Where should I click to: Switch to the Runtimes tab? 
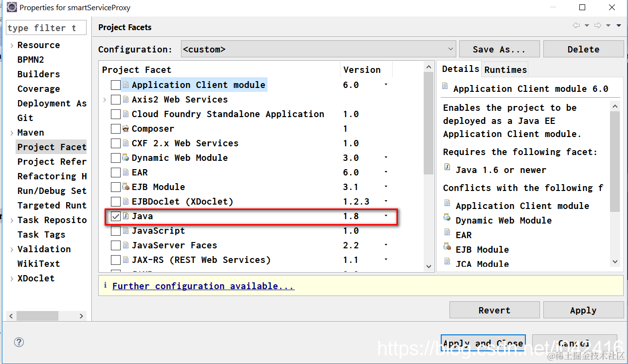pyautogui.click(x=505, y=69)
